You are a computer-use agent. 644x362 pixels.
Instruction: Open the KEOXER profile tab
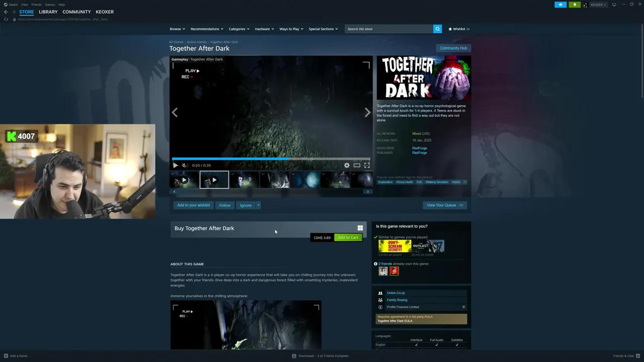pos(105,12)
